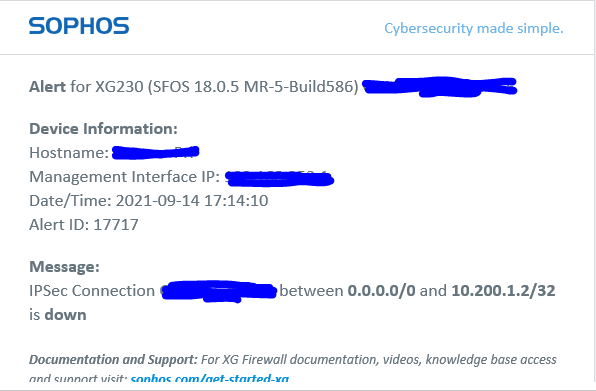The height and width of the screenshot is (391, 596).
Task: Click the 10.200.1.2/32 network address
Action: [x=503, y=291]
